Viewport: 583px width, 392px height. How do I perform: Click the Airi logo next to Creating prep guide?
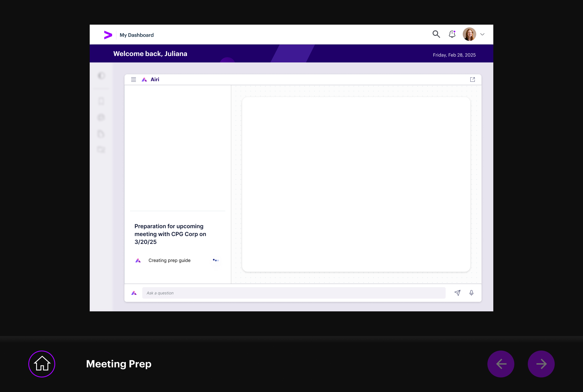click(x=138, y=260)
